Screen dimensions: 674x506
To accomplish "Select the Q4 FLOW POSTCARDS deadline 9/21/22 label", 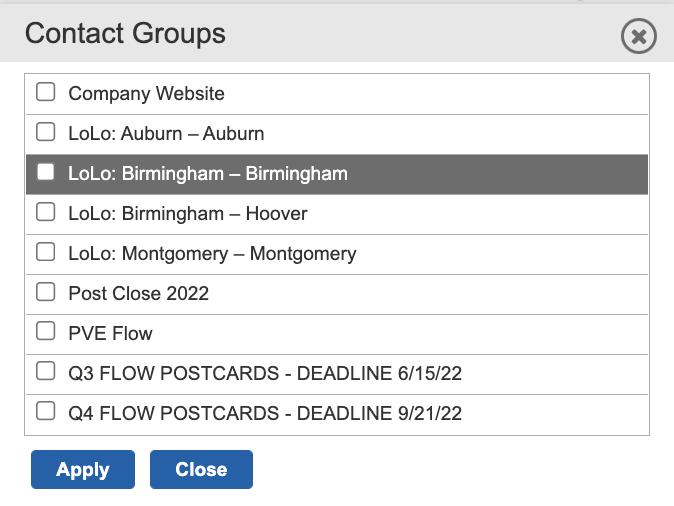I will click(265, 413).
